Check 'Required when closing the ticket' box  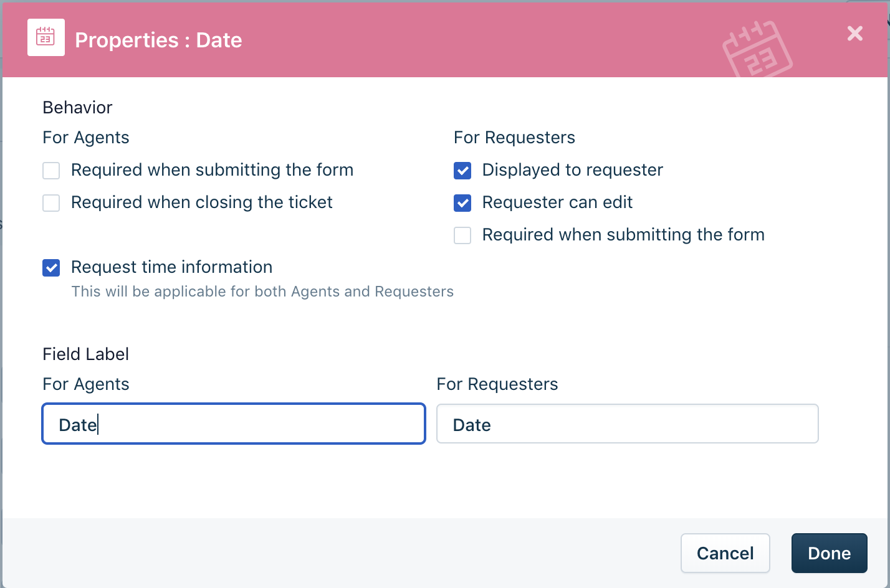[51, 203]
